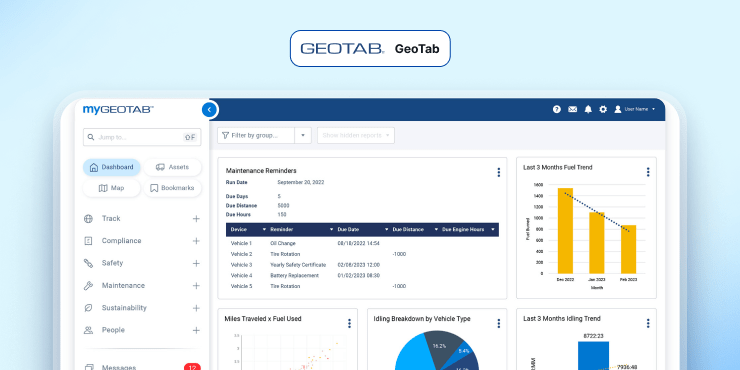Click the filter funnel icon
Image resolution: width=740 pixels, height=370 pixels.
coord(225,135)
